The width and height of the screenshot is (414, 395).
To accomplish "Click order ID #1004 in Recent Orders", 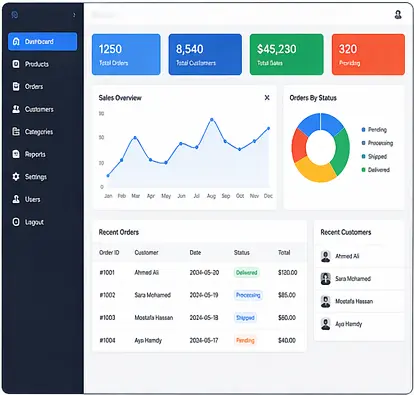I will [x=107, y=340].
